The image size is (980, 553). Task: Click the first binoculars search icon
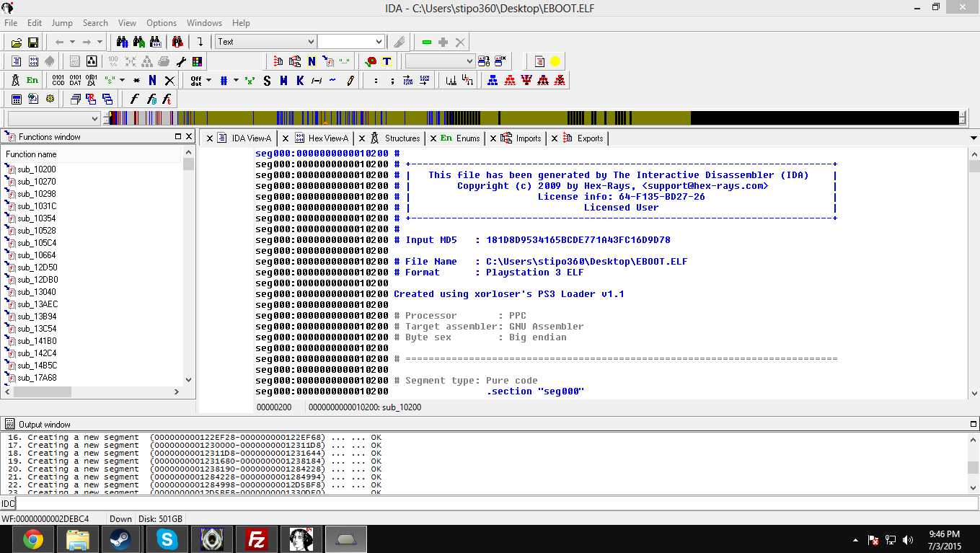(122, 42)
